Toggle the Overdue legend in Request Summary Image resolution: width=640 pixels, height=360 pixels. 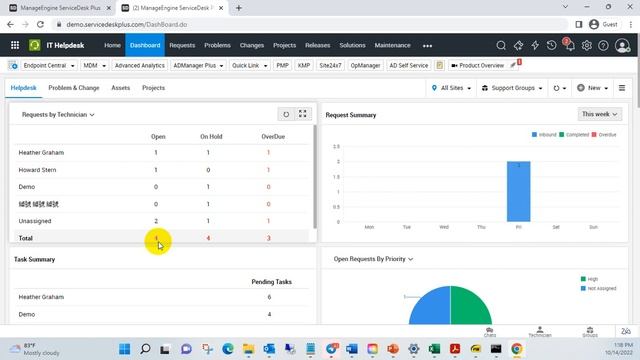pos(604,135)
